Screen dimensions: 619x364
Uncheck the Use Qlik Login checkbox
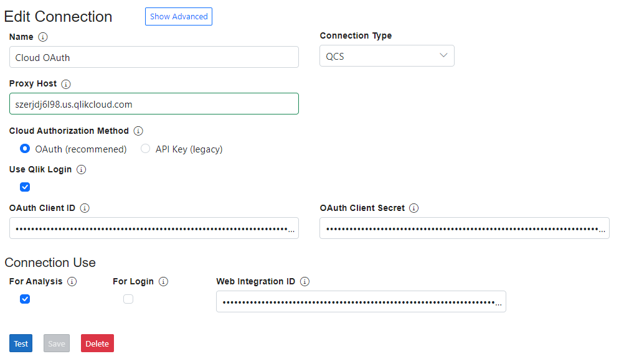(x=25, y=187)
